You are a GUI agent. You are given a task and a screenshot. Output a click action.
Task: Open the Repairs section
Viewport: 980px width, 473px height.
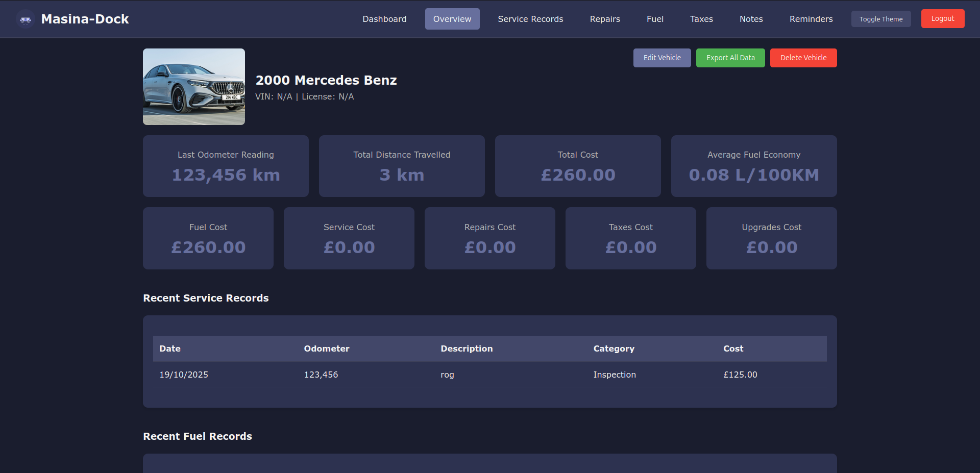coord(605,19)
